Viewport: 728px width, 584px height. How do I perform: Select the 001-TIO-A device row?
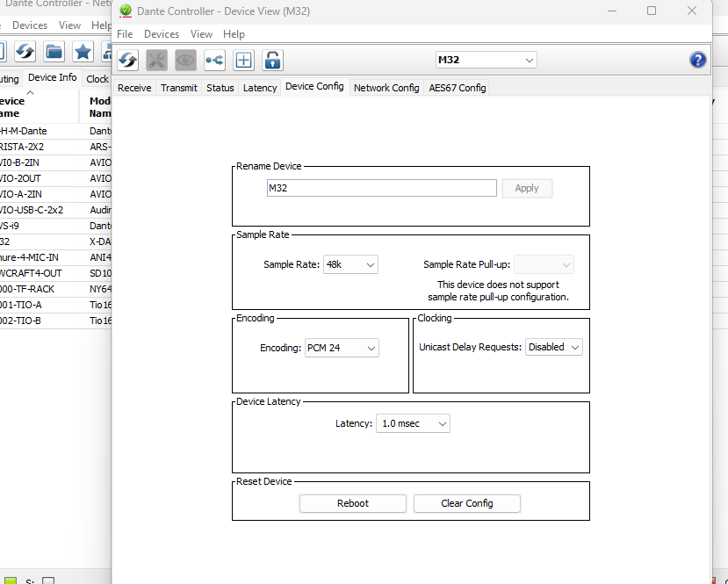55,305
